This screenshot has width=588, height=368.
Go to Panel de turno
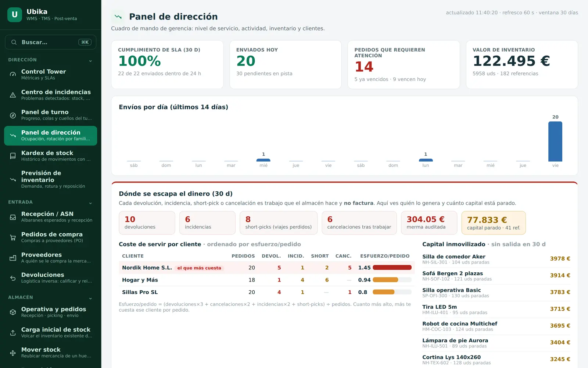point(51,115)
